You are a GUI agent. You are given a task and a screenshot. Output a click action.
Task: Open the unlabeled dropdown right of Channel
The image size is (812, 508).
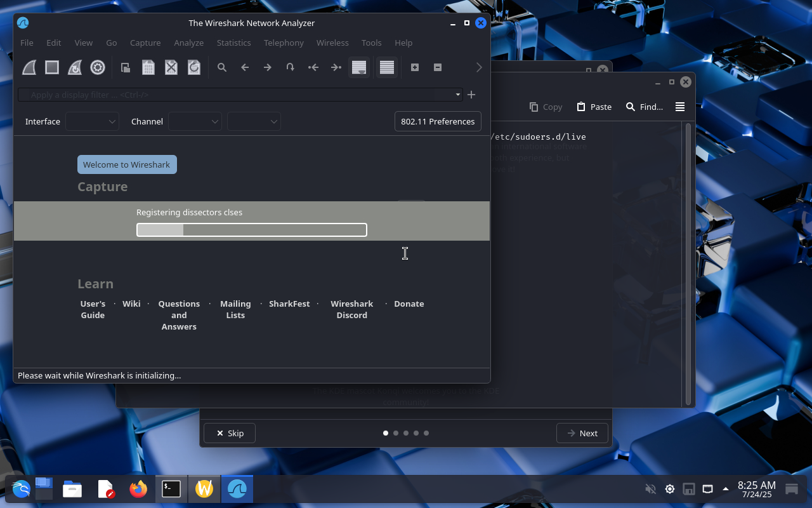tap(254, 121)
